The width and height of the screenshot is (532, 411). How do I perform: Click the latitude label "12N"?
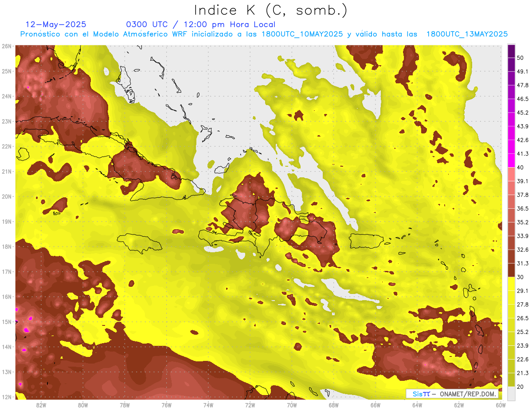(7, 397)
